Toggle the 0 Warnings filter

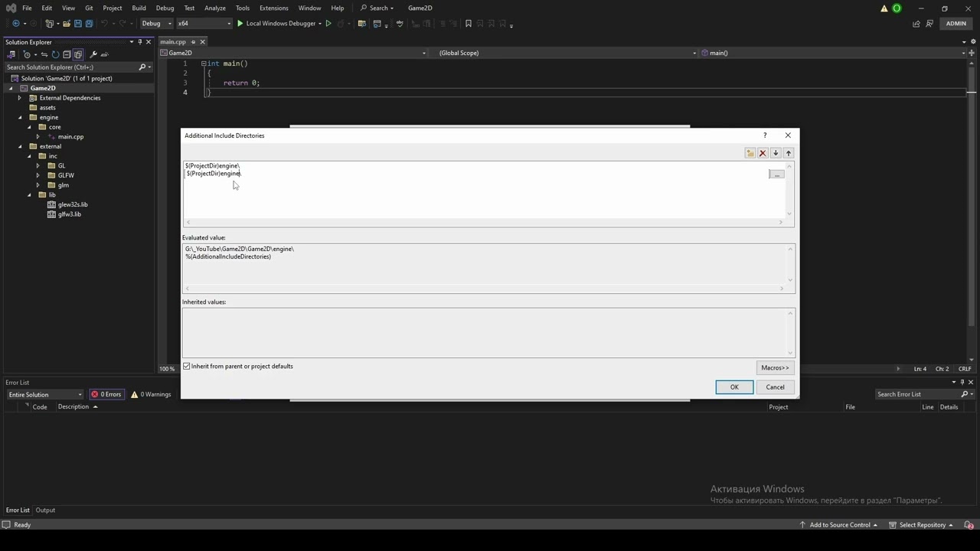pos(151,394)
